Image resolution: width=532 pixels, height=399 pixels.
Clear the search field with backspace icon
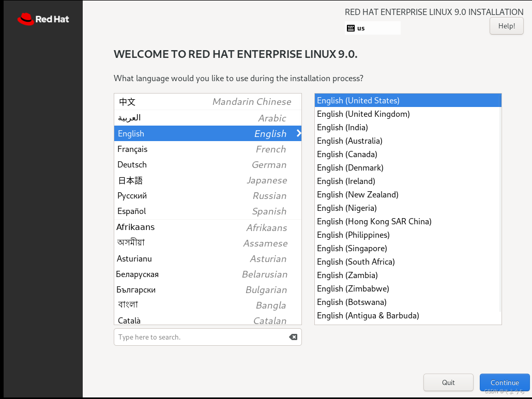[293, 337]
